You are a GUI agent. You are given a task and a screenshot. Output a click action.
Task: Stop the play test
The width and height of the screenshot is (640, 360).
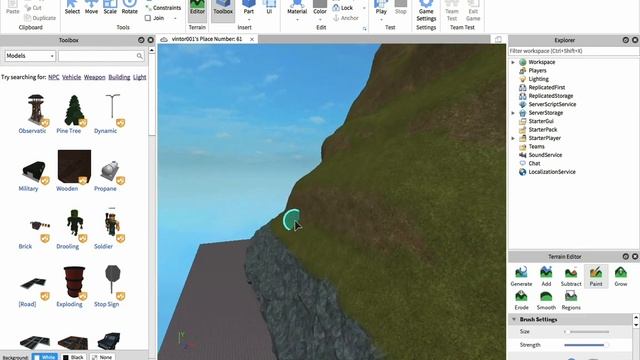pos(401,7)
